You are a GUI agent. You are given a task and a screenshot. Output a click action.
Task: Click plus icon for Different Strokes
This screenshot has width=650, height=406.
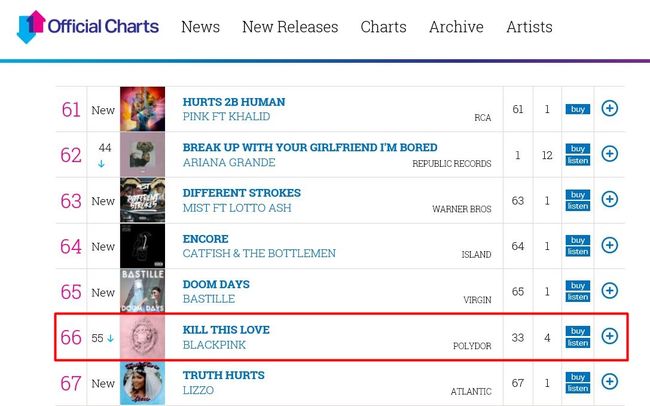(x=609, y=199)
